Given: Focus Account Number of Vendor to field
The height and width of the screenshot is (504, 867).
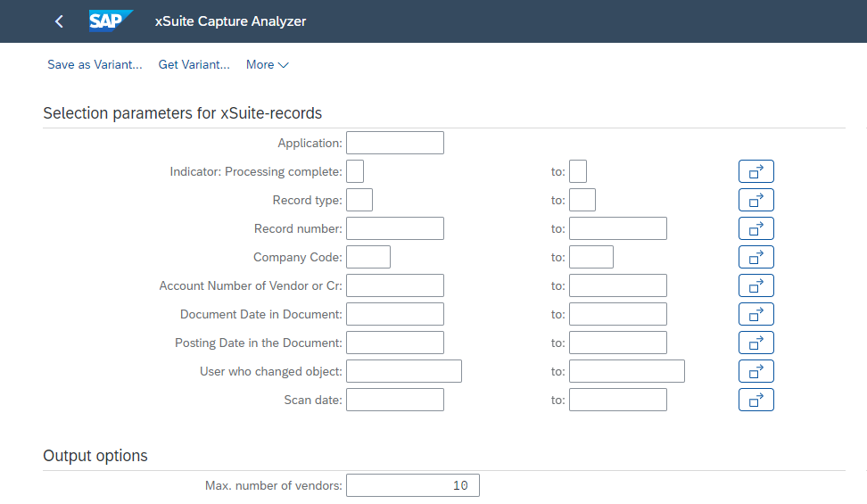Looking at the screenshot, I should pyautogui.click(x=617, y=285).
